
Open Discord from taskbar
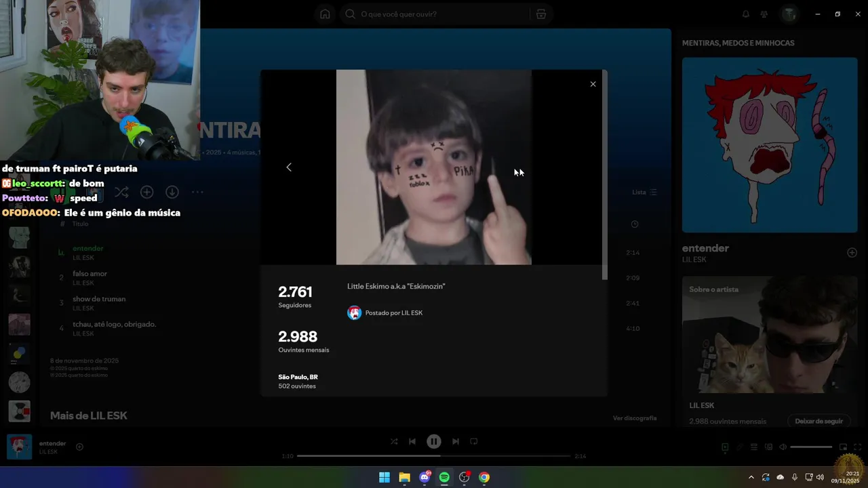[425, 477]
